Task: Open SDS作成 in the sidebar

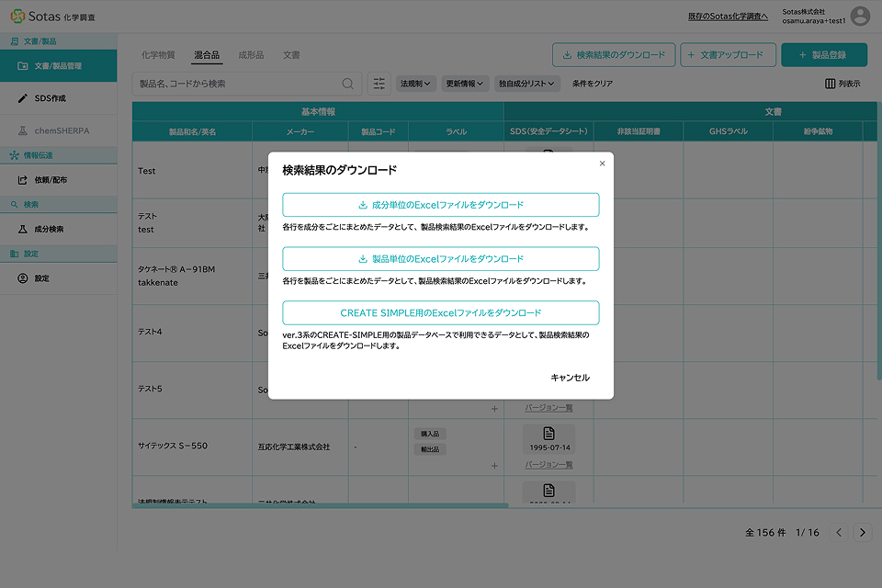Action: coord(50,98)
